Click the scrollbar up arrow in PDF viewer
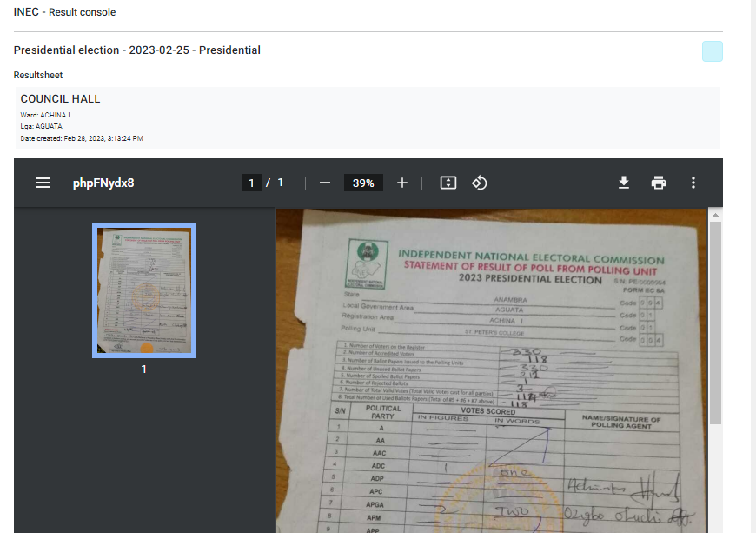The image size is (756, 533). [715, 215]
